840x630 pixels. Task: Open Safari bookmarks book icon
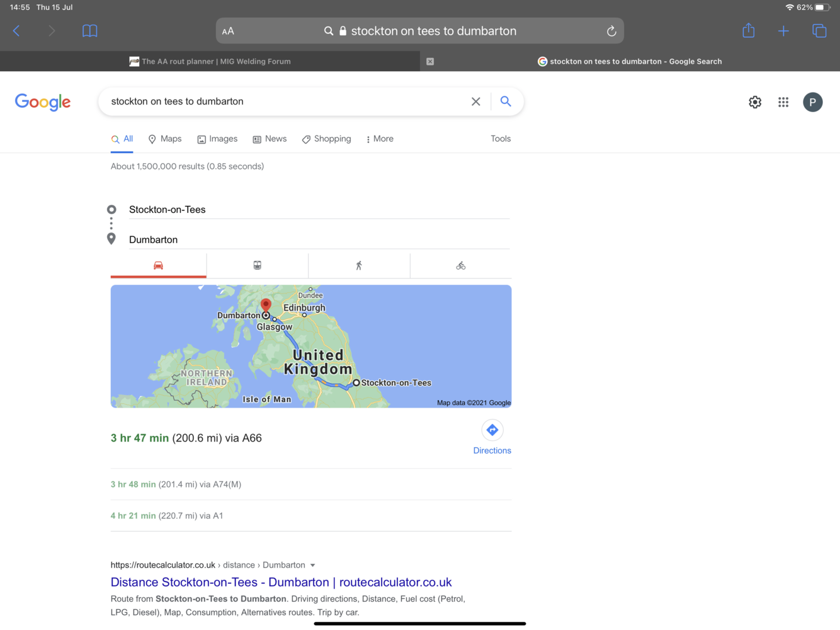(x=90, y=31)
